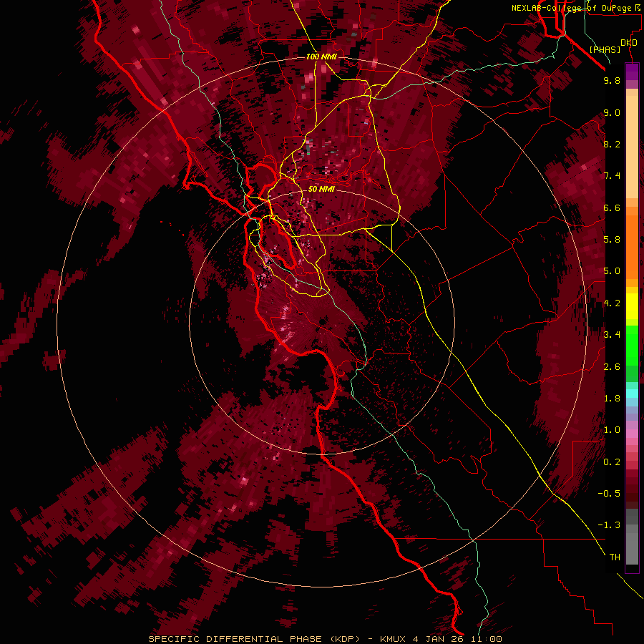644x644 pixels.
Task: Click the TH threshold label
Action: [615, 557]
